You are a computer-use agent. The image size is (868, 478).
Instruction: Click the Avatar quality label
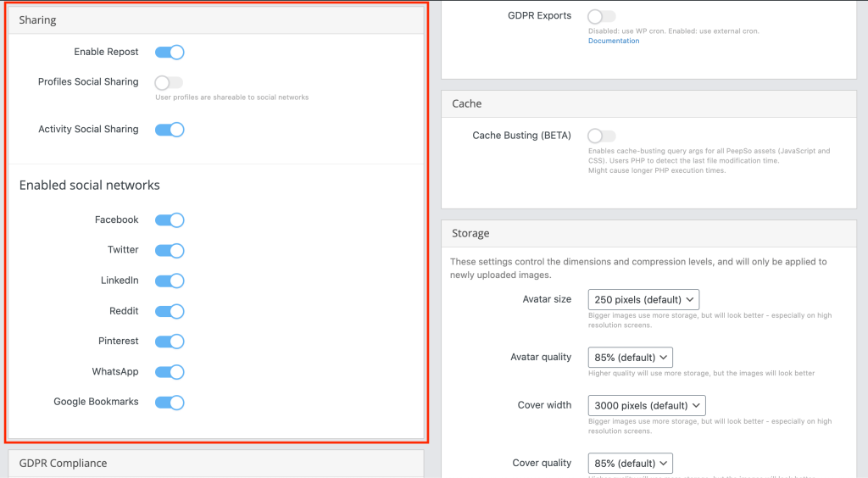541,358
